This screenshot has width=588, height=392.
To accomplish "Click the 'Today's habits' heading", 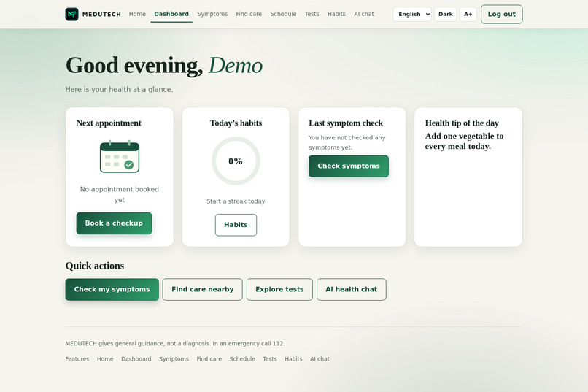I will pyautogui.click(x=236, y=123).
